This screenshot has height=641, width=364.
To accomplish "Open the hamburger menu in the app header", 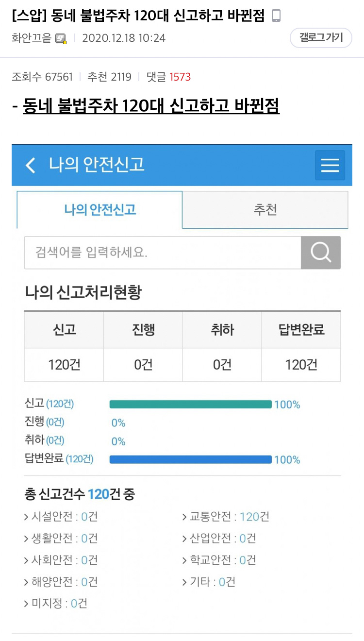I will pyautogui.click(x=330, y=165).
